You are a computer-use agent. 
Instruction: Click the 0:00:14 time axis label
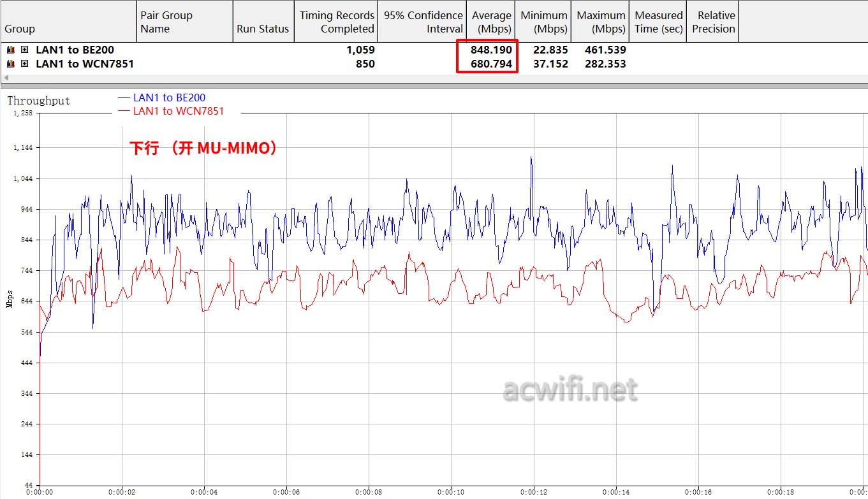tap(616, 493)
